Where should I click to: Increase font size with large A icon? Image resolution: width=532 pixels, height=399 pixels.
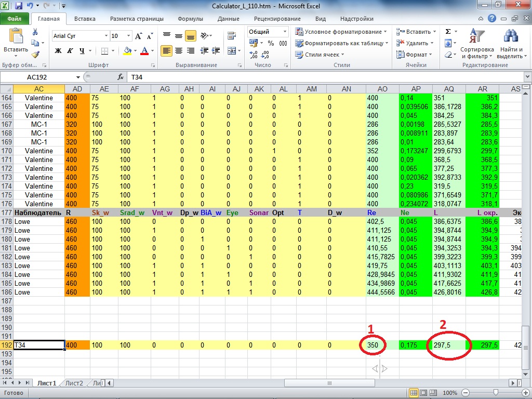coord(138,36)
